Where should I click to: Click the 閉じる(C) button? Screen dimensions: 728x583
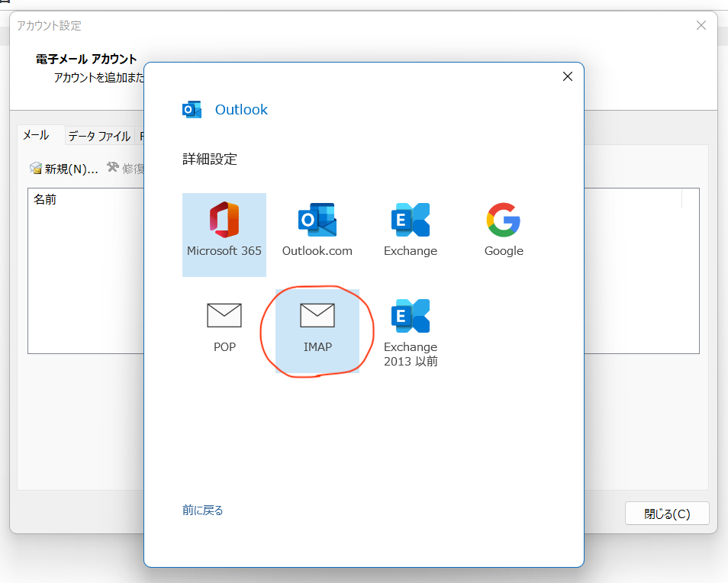point(667,514)
